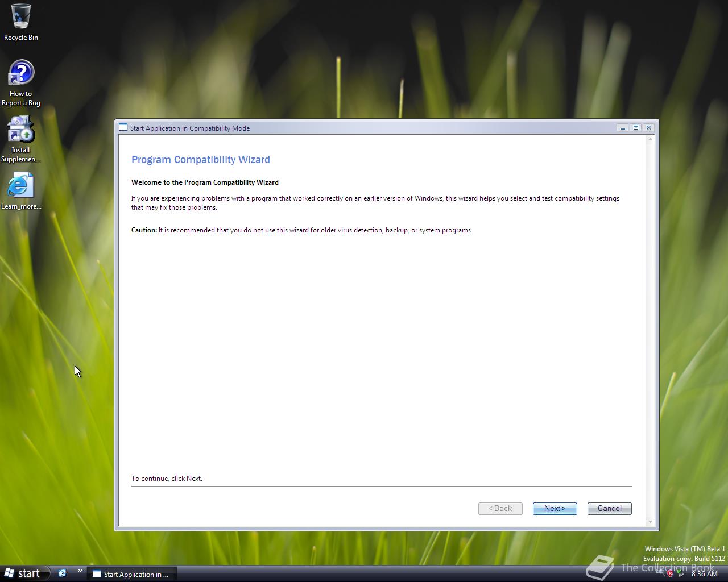Open the Recycle Bin desktop icon

pos(21,23)
